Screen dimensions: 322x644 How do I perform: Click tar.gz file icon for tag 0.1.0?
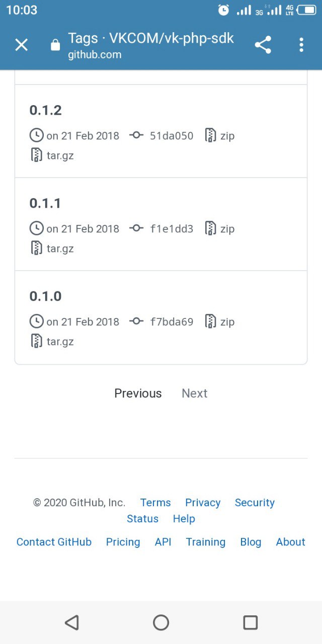tap(36, 341)
